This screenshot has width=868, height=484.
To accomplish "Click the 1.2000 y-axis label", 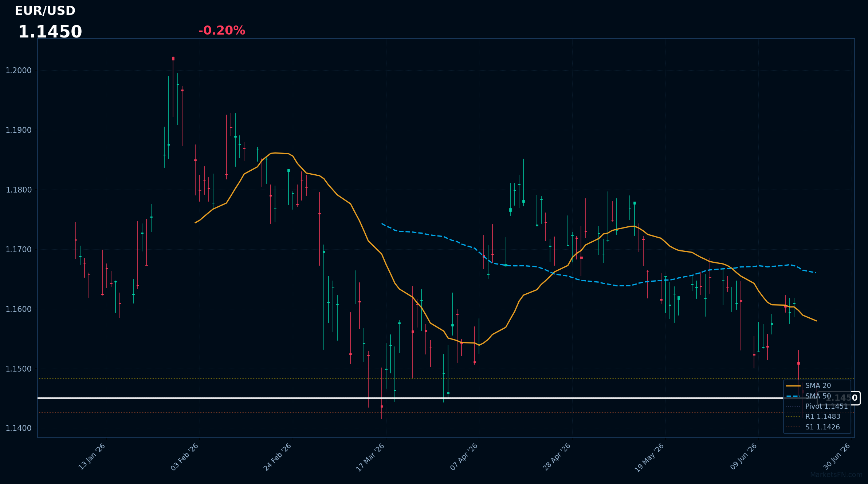I will coord(19,71).
